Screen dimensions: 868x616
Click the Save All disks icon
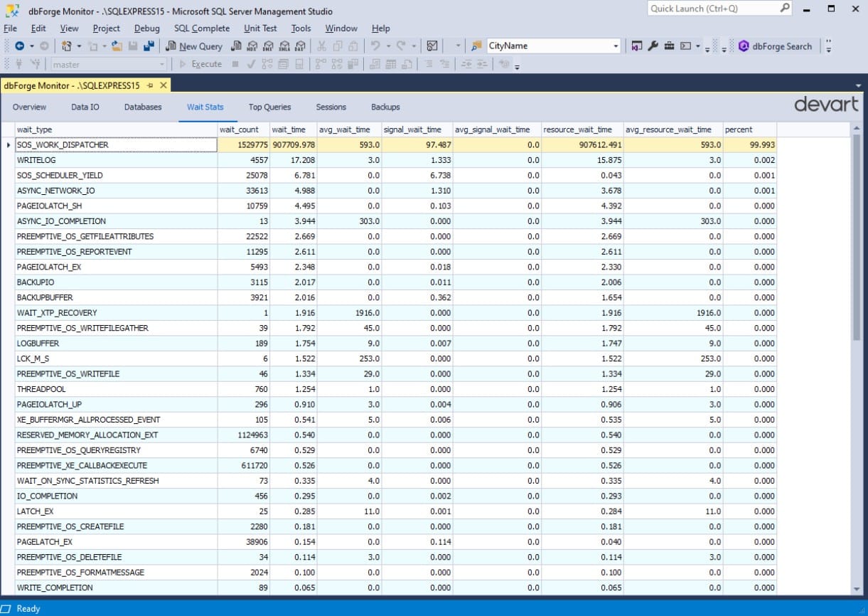coord(149,46)
